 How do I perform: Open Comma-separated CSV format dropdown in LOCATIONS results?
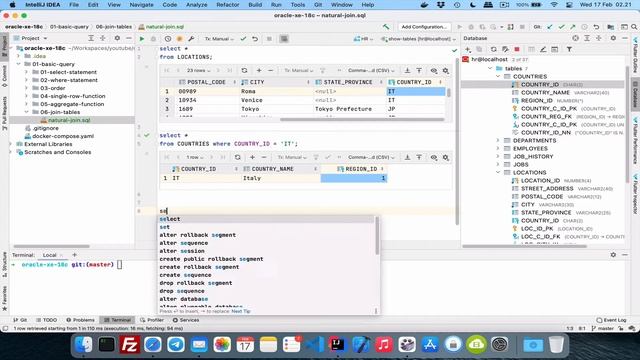pos(371,70)
